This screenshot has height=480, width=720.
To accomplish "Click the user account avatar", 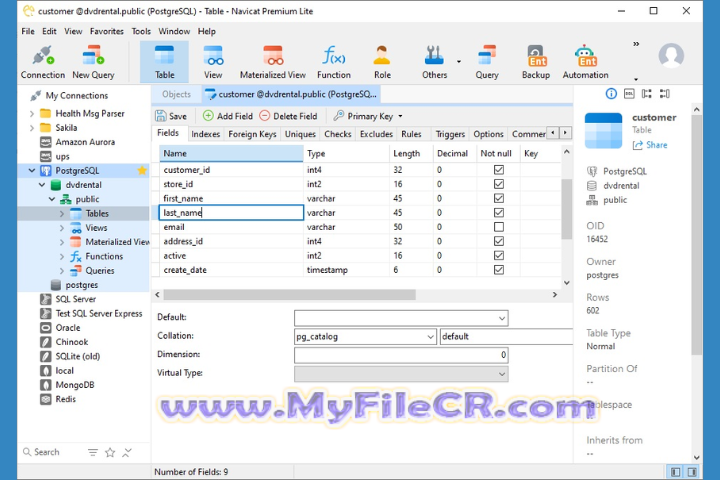I will pos(671,56).
